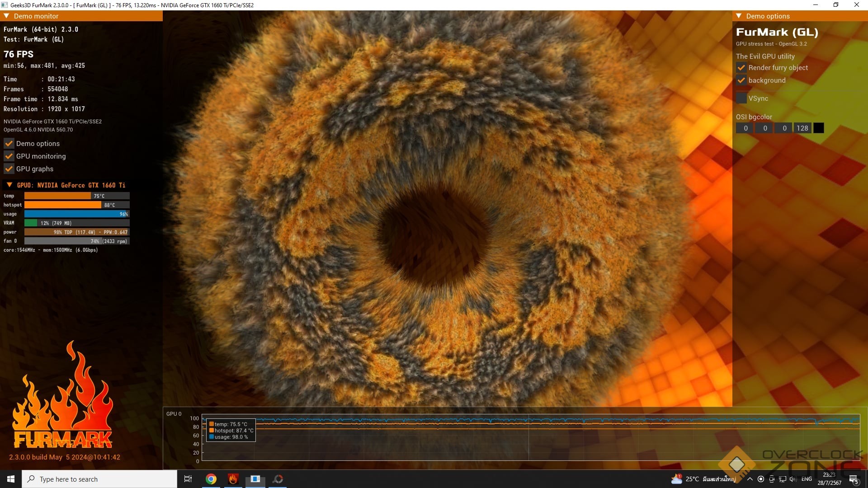Click the Windows Start button
Screen dimensions: 868x488
coord(11,479)
